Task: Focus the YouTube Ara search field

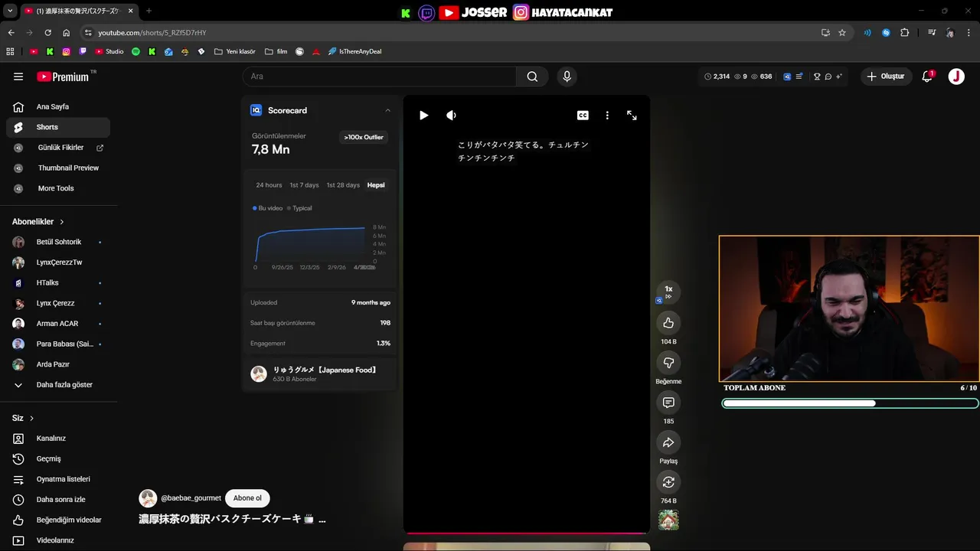Action: 379,77
